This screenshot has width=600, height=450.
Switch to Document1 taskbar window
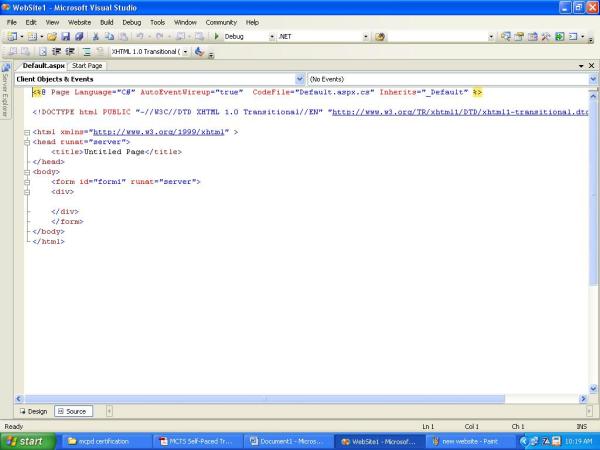[287, 442]
